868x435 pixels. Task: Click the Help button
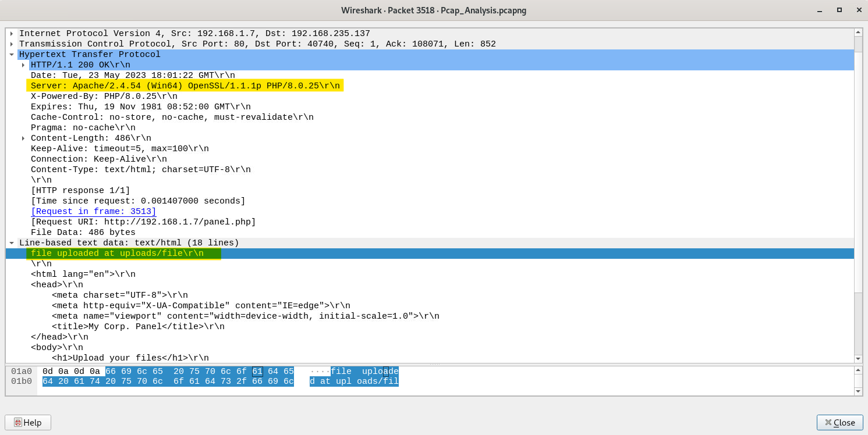coord(28,422)
